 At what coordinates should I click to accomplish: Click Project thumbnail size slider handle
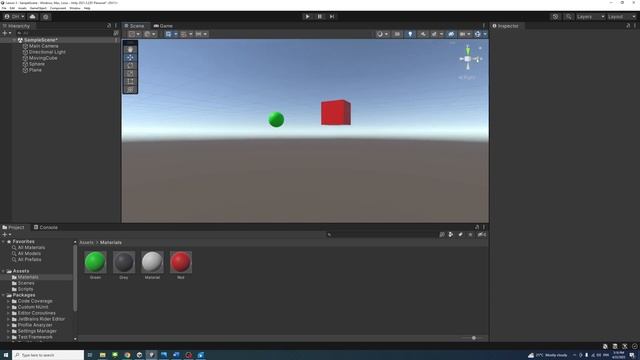(x=474, y=338)
